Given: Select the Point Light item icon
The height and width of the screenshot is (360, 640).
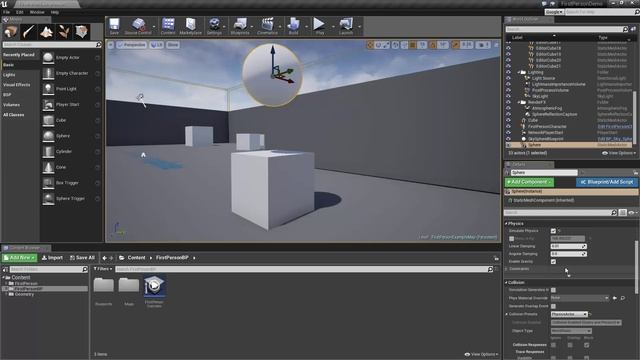Looking at the screenshot, I should pos(48,89).
